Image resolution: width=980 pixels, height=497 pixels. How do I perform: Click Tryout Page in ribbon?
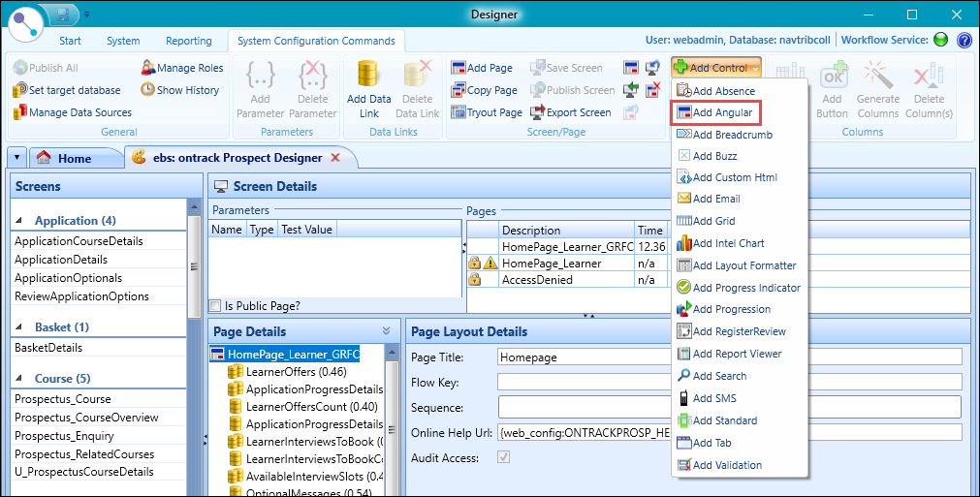487,112
